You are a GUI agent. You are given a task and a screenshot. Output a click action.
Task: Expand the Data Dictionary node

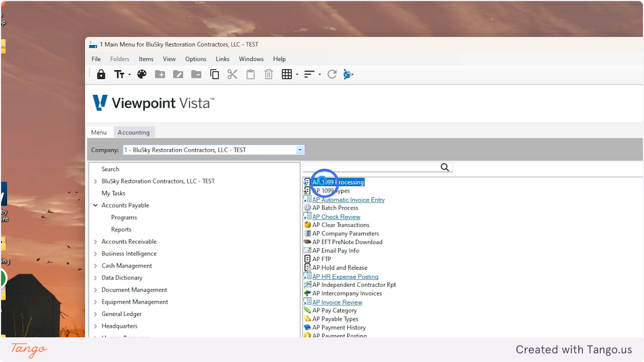(x=96, y=278)
